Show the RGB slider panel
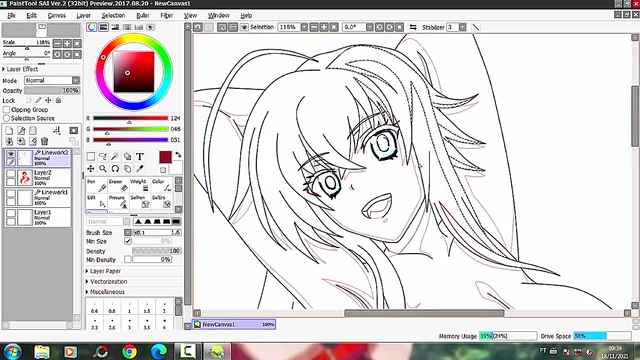 [x=103, y=27]
